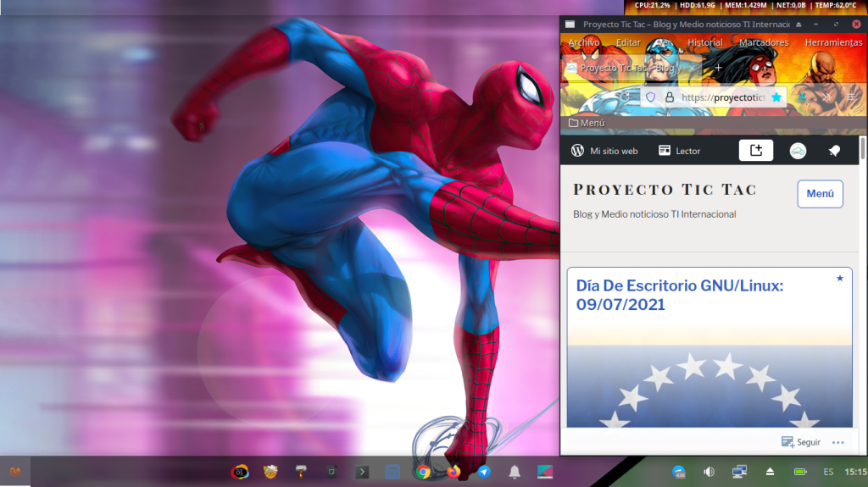Open the Día De Escritorio GNU/Linux post link

[679, 295]
